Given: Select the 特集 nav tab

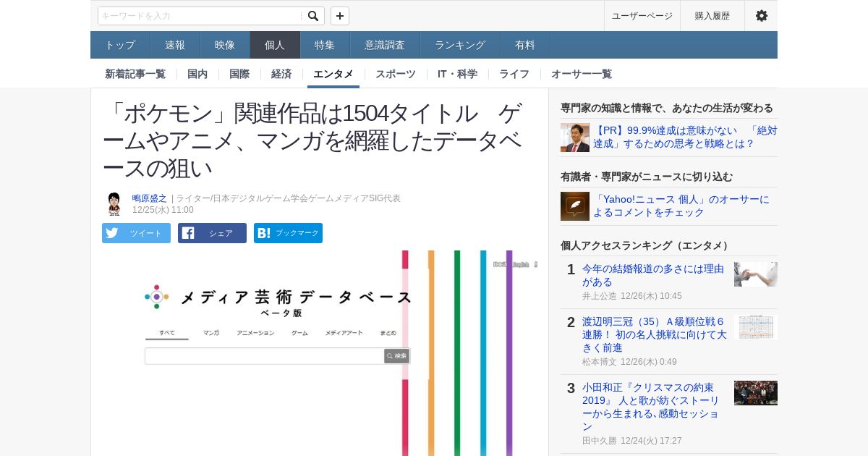Looking at the screenshot, I should [x=325, y=45].
